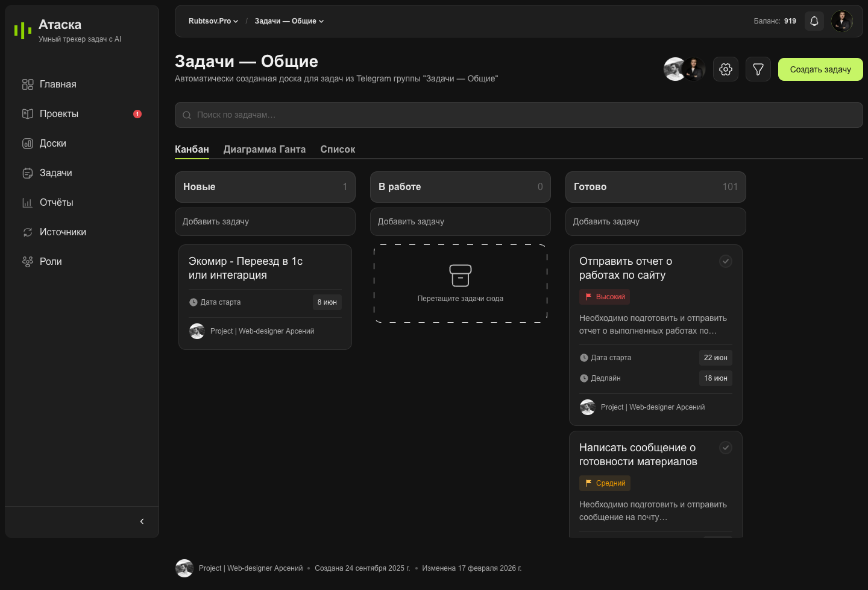
Task: Focus the Поиск по задачам search field
Action: pyautogui.click(x=519, y=115)
